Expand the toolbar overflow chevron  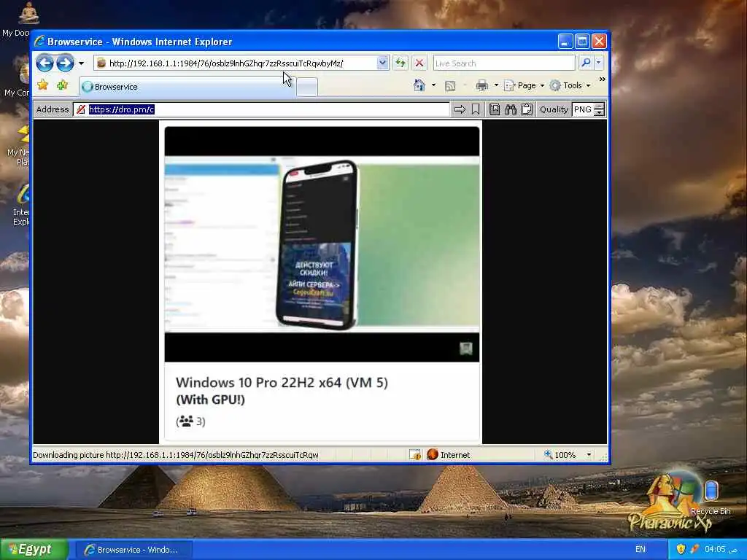(x=602, y=79)
